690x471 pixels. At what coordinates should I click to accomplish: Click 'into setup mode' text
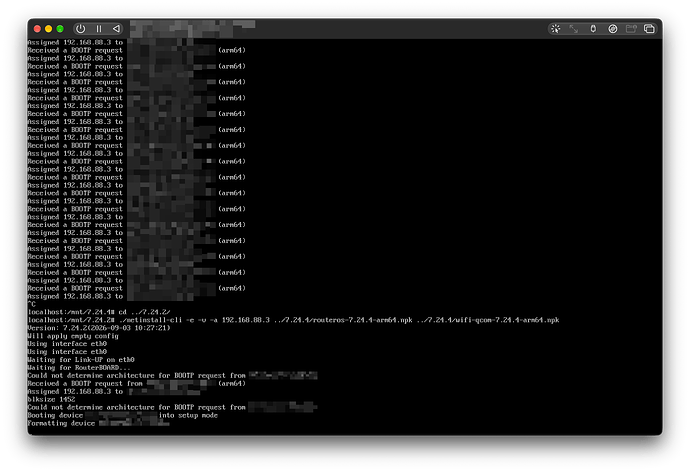click(188, 415)
